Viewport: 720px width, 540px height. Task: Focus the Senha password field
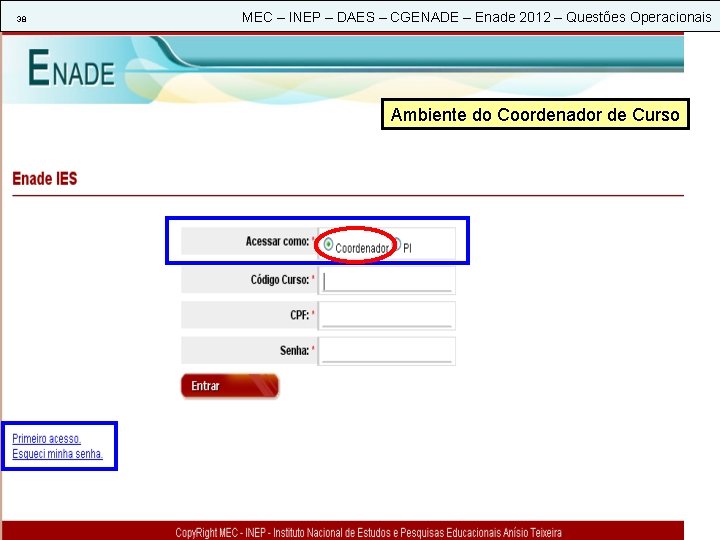[x=387, y=351]
